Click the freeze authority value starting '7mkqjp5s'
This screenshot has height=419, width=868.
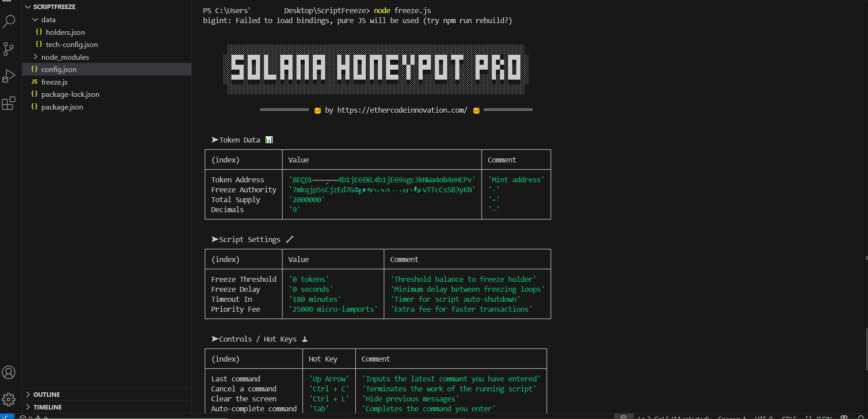pyautogui.click(x=382, y=190)
